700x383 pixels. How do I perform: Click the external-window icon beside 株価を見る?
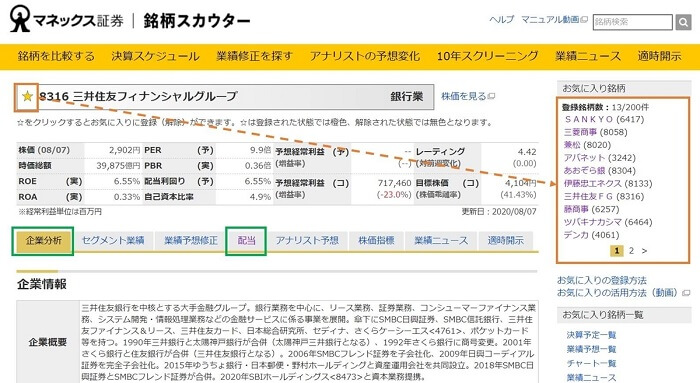(492, 96)
